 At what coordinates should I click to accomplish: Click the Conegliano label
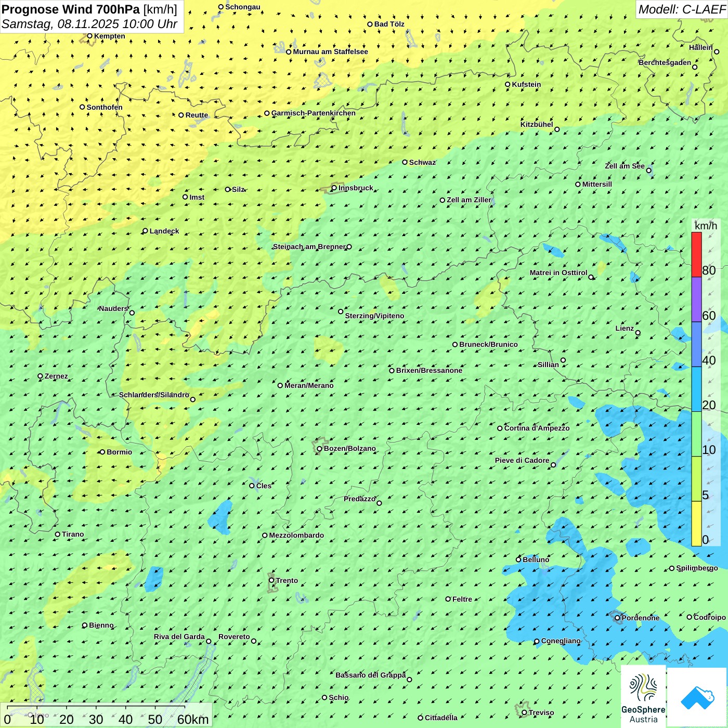[561, 641]
